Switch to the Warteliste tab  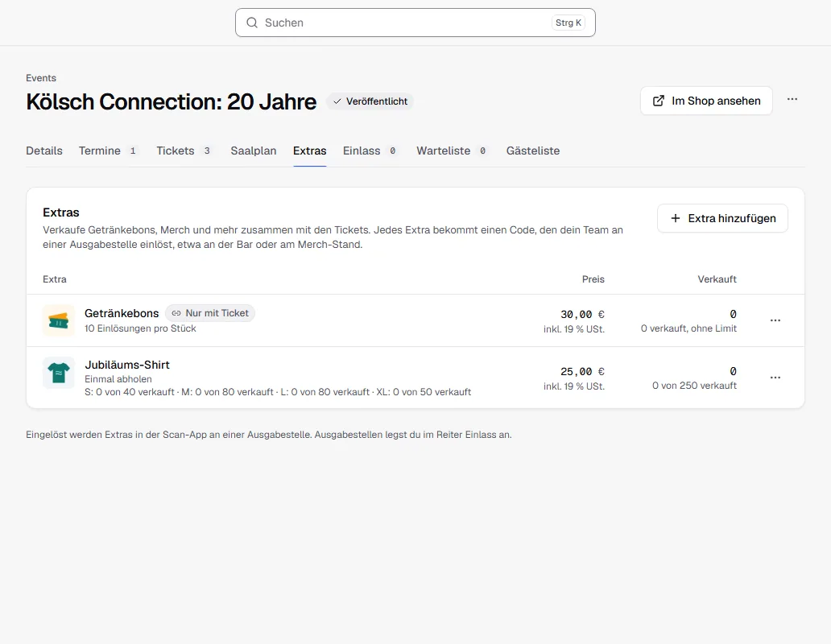click(452, 151)
